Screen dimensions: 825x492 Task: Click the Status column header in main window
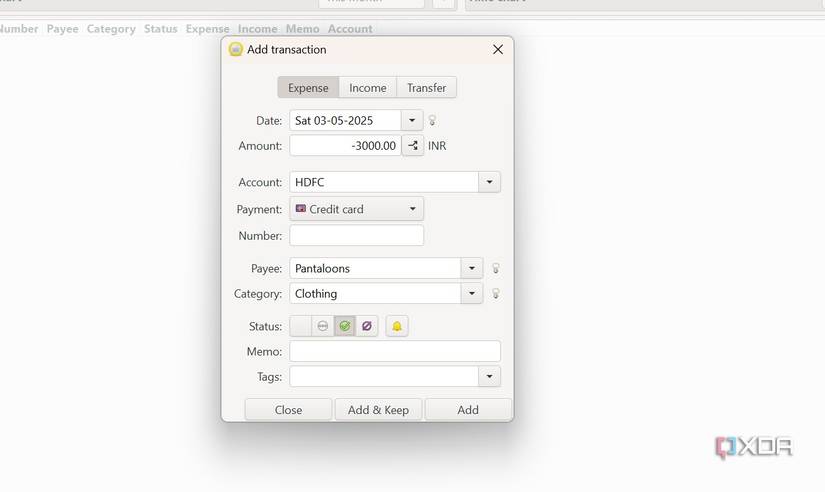(x=160, y=29)
